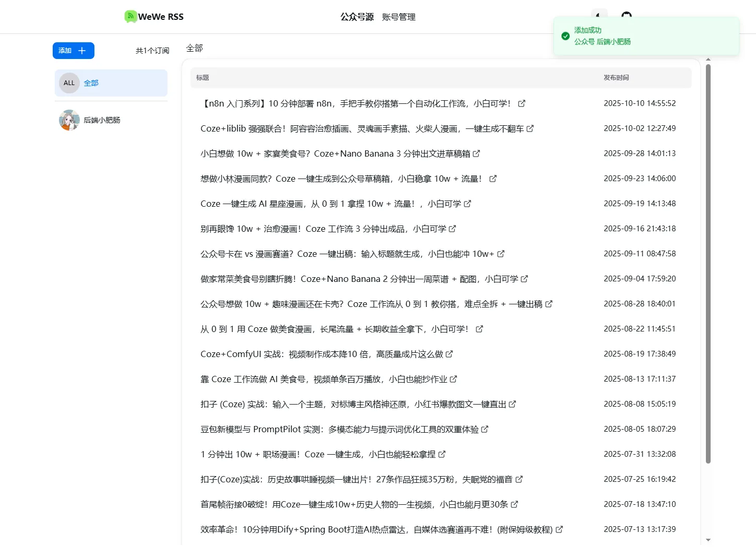This screenshot has width=756, height=557.
Task: Open external link icon for 小红书爆款图文 article
Action: pyautogui.click(x=512, y=404)
